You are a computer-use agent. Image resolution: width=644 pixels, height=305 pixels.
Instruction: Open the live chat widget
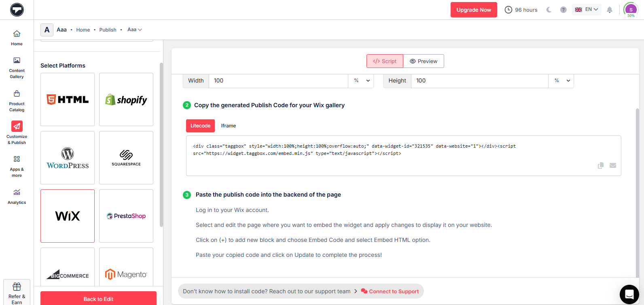629,294
